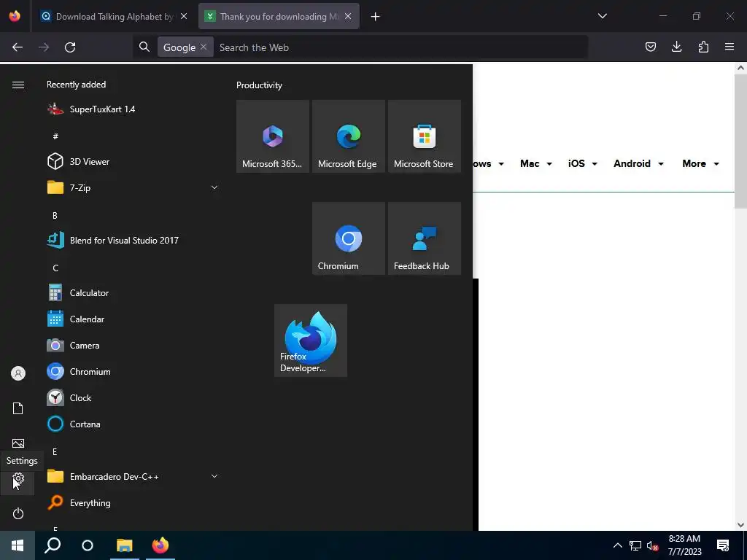Open Cortana circle on taskbar
This screenshot has height=560, width=747.
(x=88, y=545)
